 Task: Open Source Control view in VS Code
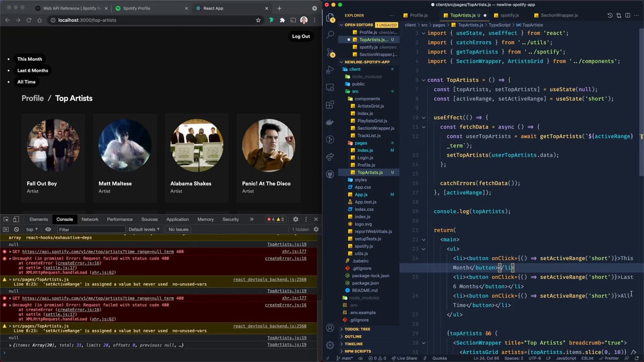(330, 53)
